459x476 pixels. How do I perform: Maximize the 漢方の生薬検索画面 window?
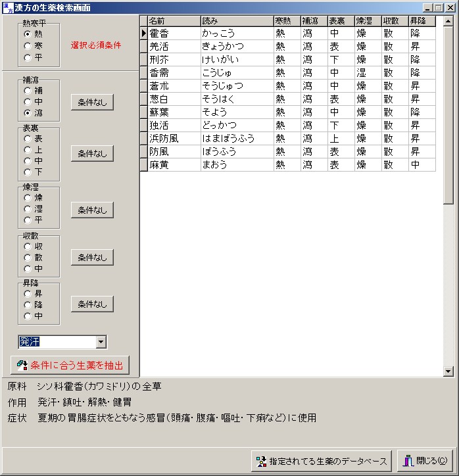coord(439,8)
